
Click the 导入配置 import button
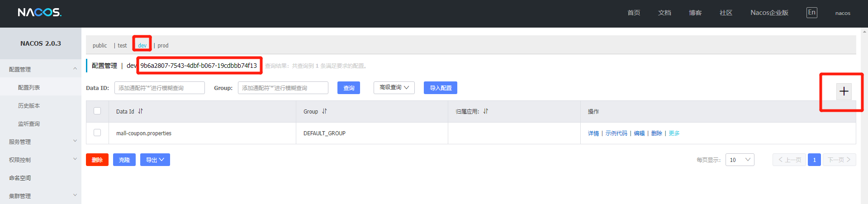(x=441, y=88)
